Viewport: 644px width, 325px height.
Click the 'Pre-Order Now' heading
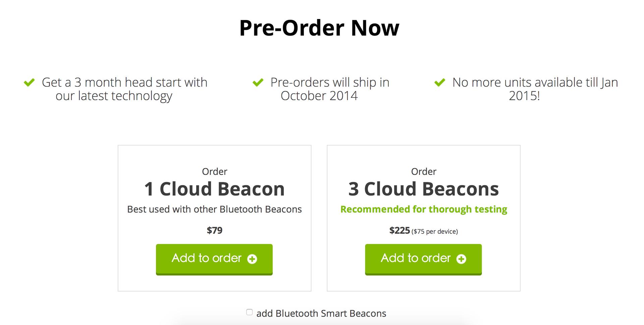click(319, 28)
